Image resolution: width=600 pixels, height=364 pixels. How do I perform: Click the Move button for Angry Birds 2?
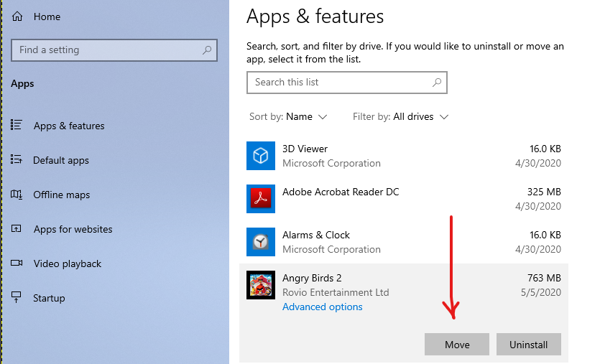(457, 345)
